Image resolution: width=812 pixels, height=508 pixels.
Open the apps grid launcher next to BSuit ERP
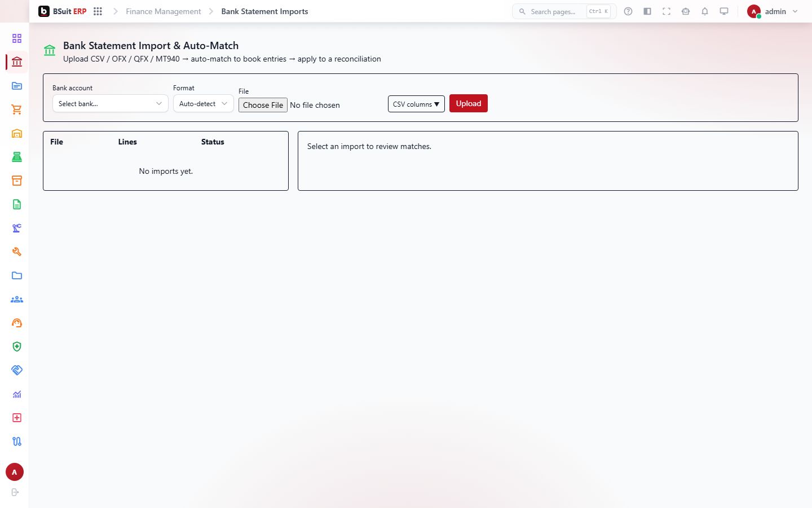tap(98, 11)
